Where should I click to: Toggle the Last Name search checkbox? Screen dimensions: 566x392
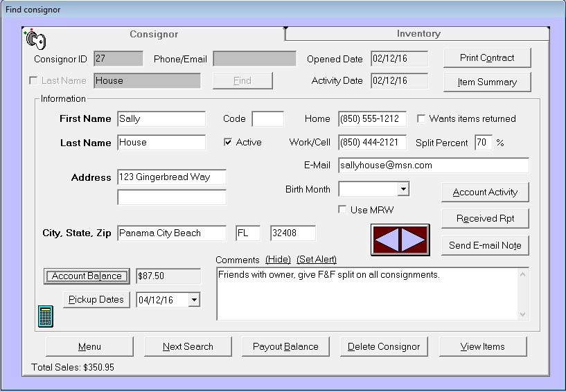pyautogui.click(x=33, y=80)
